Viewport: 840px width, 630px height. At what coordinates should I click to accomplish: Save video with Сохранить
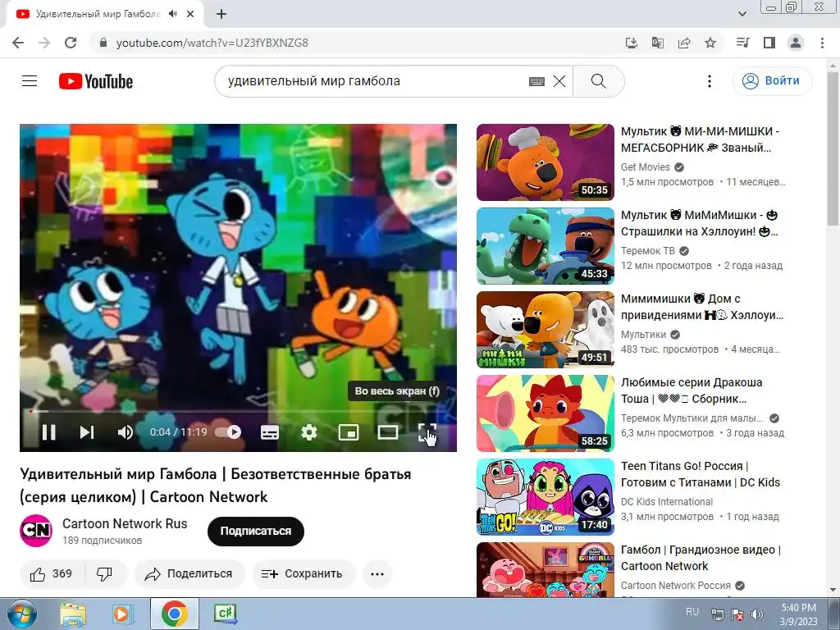[x=304, y=573]
